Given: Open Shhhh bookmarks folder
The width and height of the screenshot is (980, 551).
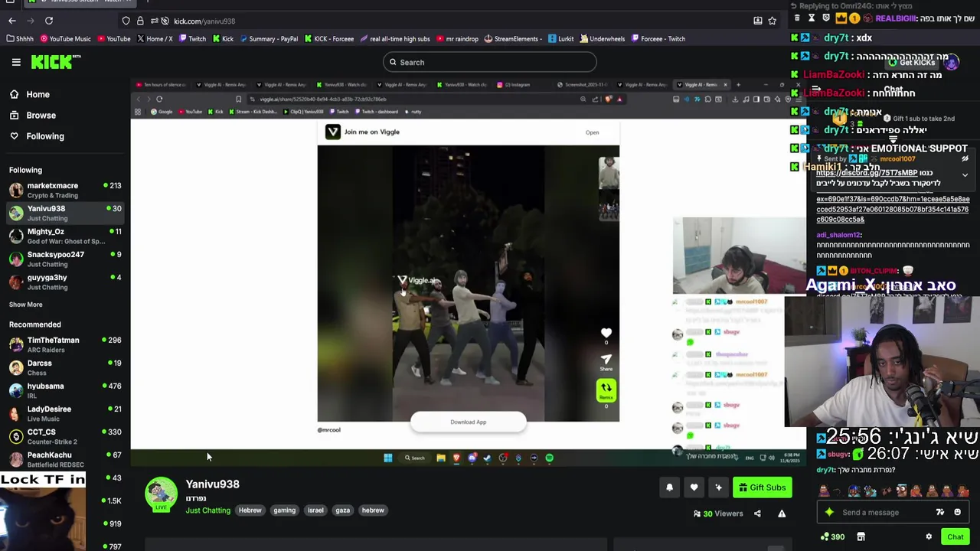Looking at the screenshot, I should pyautogui.click(x=20, y=38).
